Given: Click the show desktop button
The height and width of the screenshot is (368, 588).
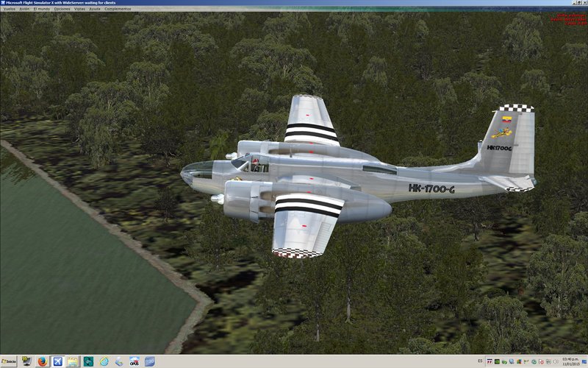Looking at the screenshot, I should click(x=586, y=361).
